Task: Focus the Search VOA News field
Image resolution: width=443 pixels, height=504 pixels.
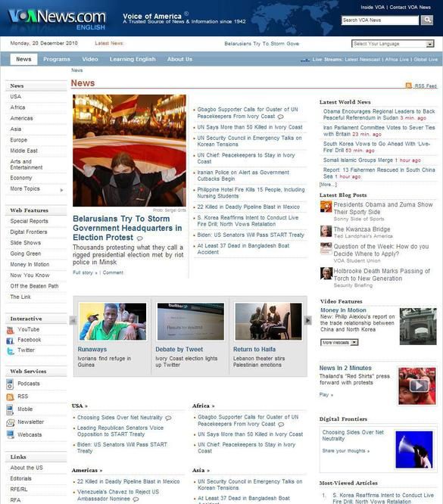Action: (x=380, y=20)
